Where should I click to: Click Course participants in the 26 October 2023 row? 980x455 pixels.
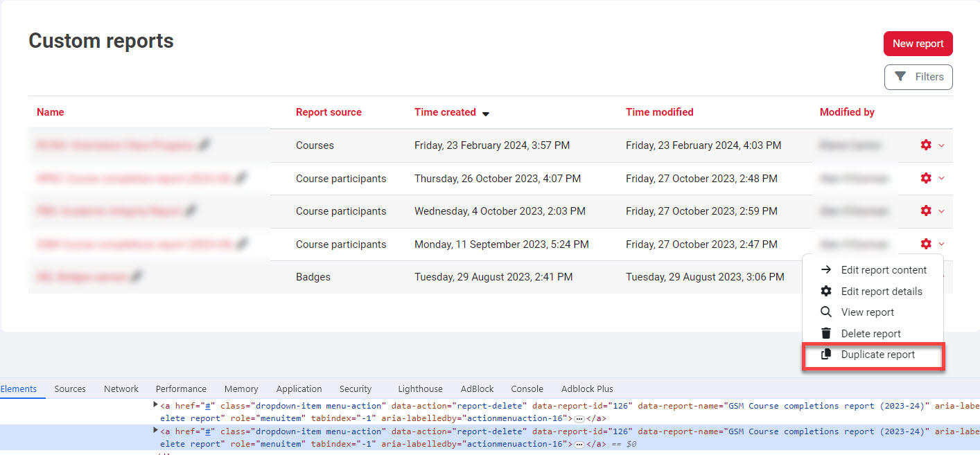[341, 179]
